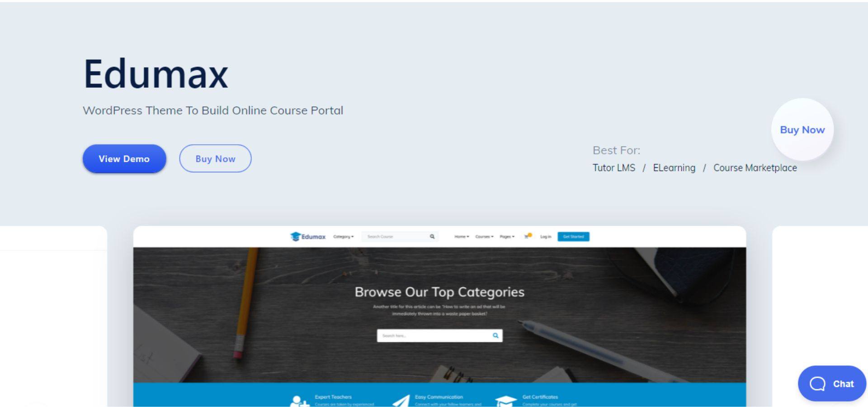The width and height of the screenshot is (868, 407).
Task: Click the Edumax page heading
Action: (x=156, y=74)
